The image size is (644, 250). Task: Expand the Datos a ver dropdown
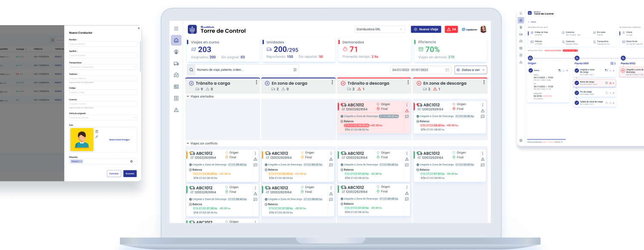(x=471, y=70)
